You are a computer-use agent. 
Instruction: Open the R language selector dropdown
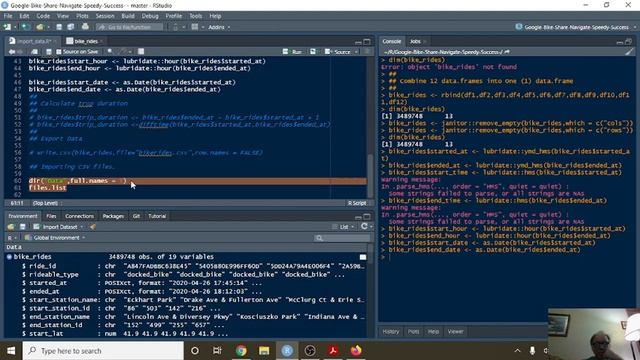click(x=12, y=238)
